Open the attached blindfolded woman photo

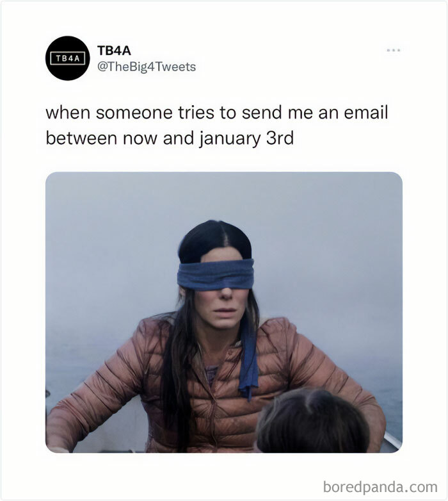click(224, 312)
